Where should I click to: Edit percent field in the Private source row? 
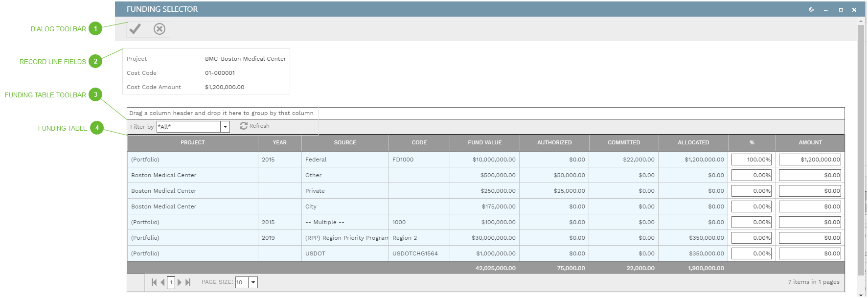point(752,191)
